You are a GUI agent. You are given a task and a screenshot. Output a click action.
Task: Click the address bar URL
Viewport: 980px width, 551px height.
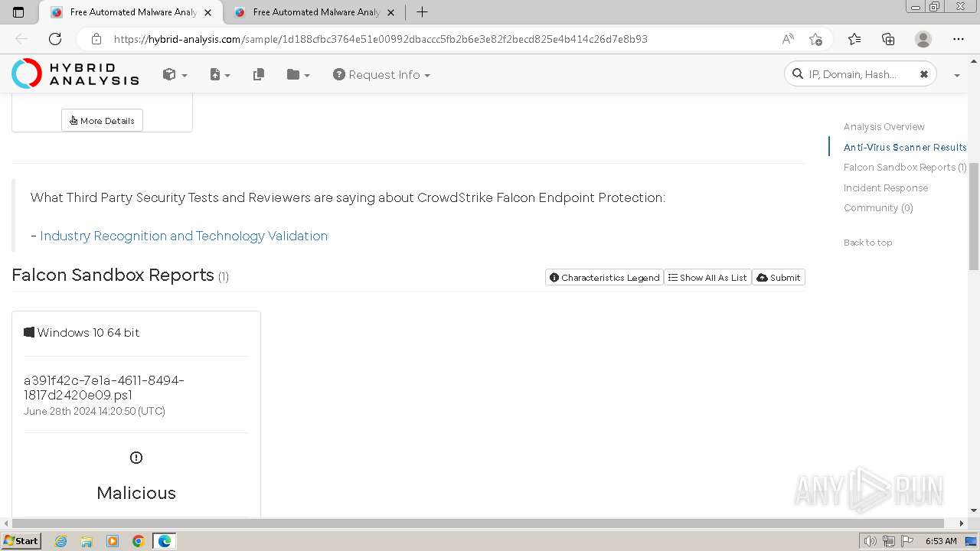pos(381,39)
